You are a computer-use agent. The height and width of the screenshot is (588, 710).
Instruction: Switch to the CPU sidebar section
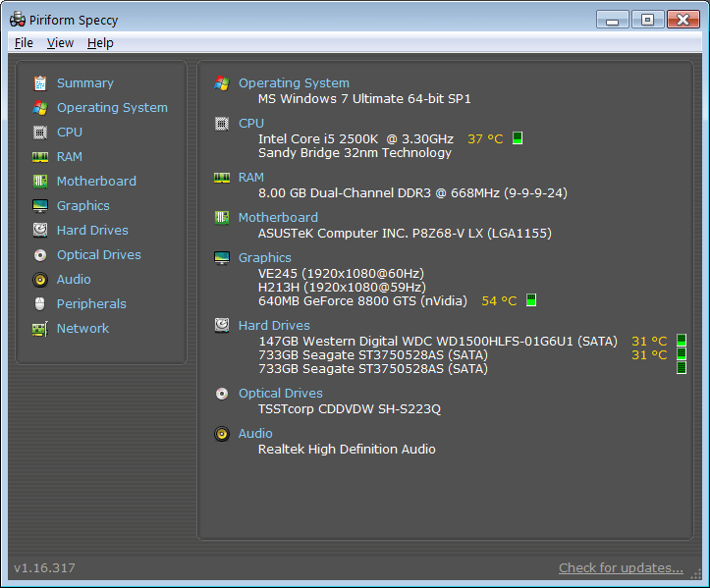[70, 133]
